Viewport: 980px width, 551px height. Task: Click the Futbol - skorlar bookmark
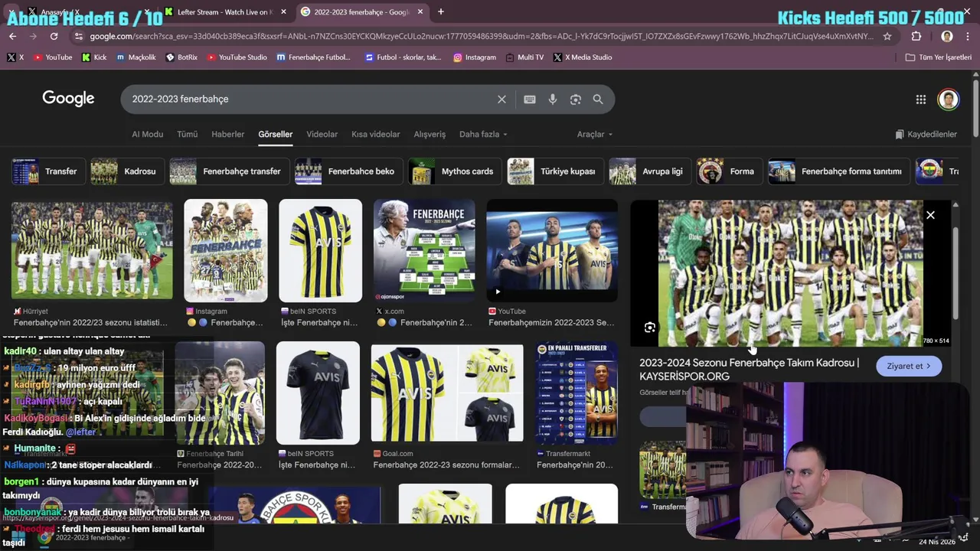pos(403,57)
